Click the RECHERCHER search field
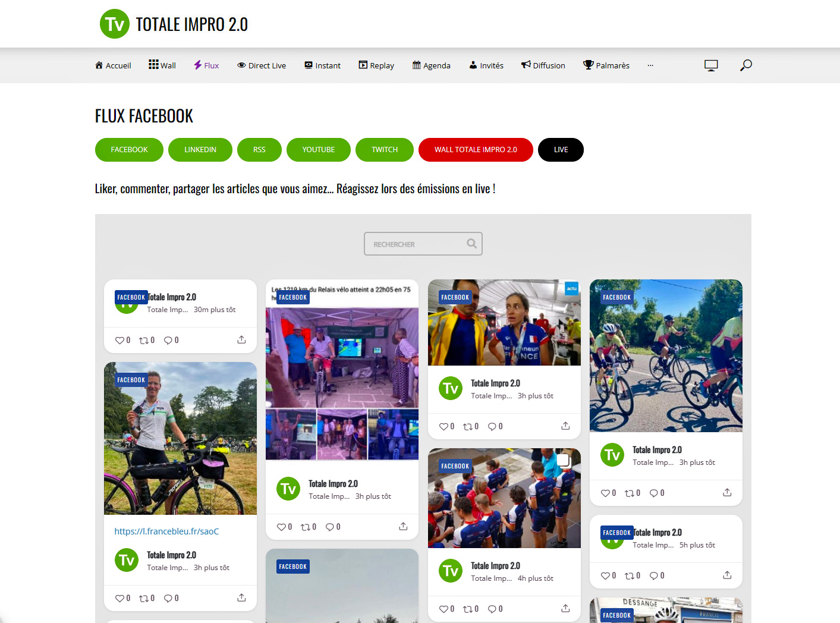The height and width of the screenshot is (623, 840). pos(416,244)
